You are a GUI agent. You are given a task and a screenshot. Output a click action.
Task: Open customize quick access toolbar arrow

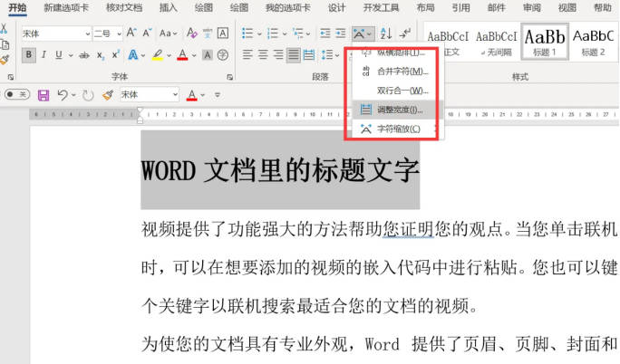point(218,95)
